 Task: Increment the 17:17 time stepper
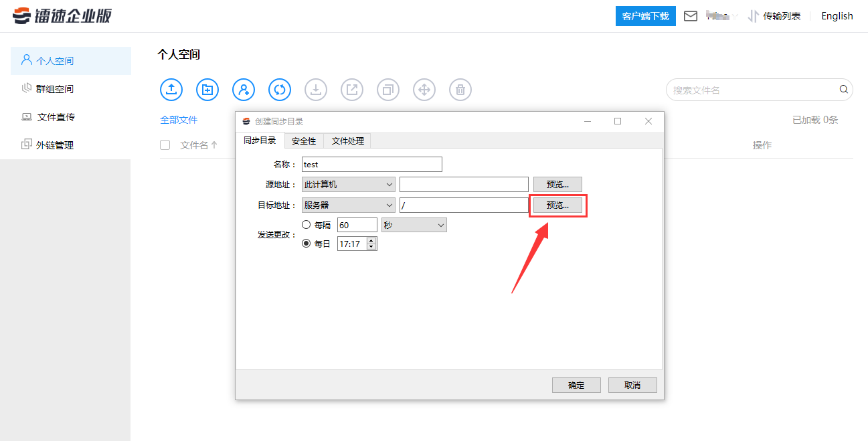(x=372, y=240)
